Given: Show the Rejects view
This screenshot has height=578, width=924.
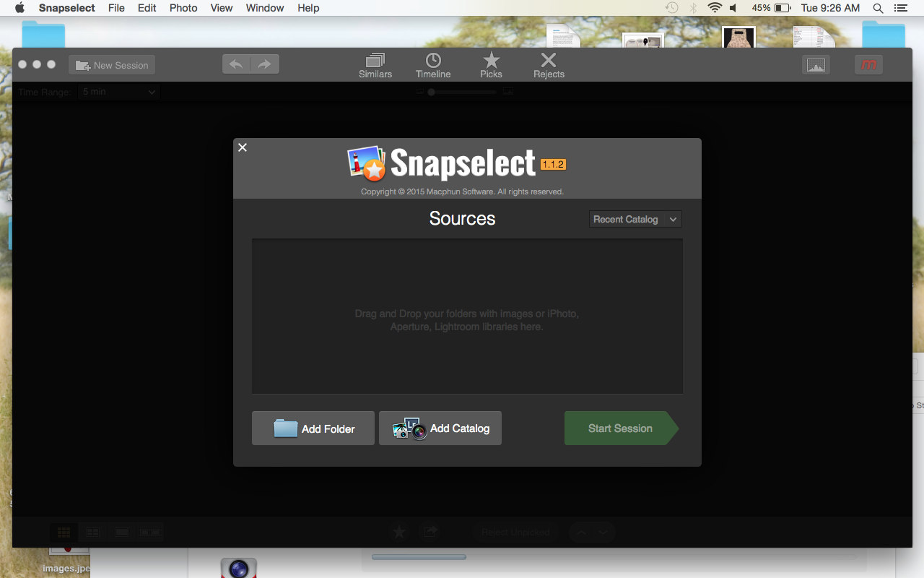Looking at the screenshot, I should (x=549, y=65).
